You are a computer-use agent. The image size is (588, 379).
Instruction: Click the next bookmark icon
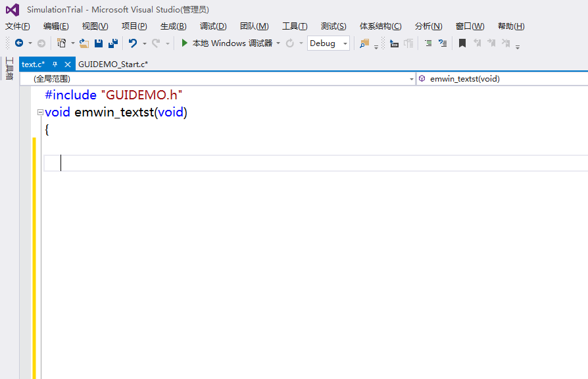coord(491,43)
